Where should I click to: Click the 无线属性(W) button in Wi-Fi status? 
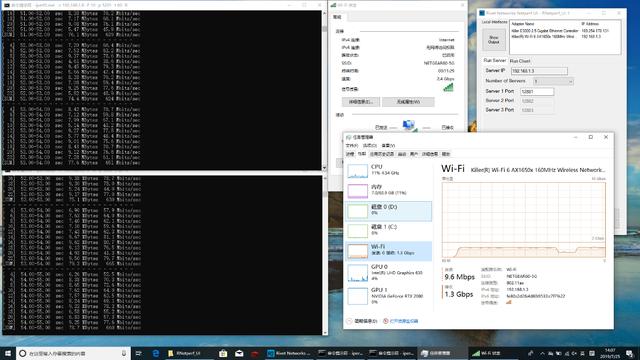point(408,102)
